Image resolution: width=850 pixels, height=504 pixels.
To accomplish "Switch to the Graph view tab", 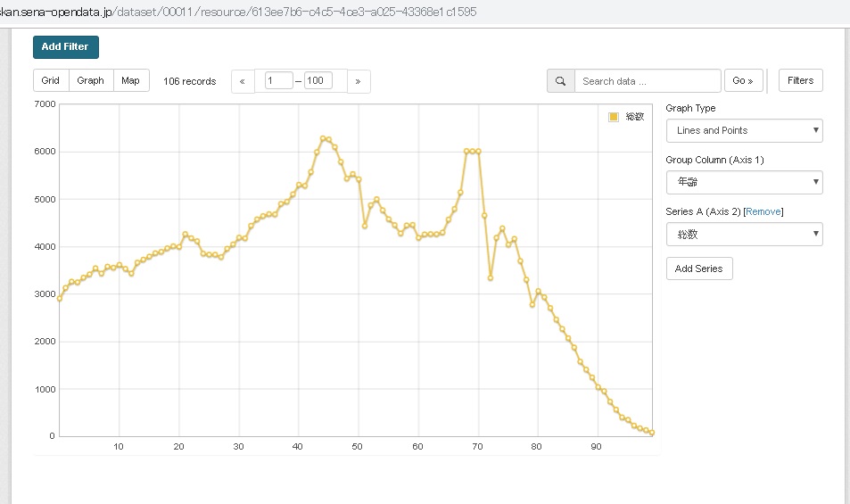I will pos(90,80).
